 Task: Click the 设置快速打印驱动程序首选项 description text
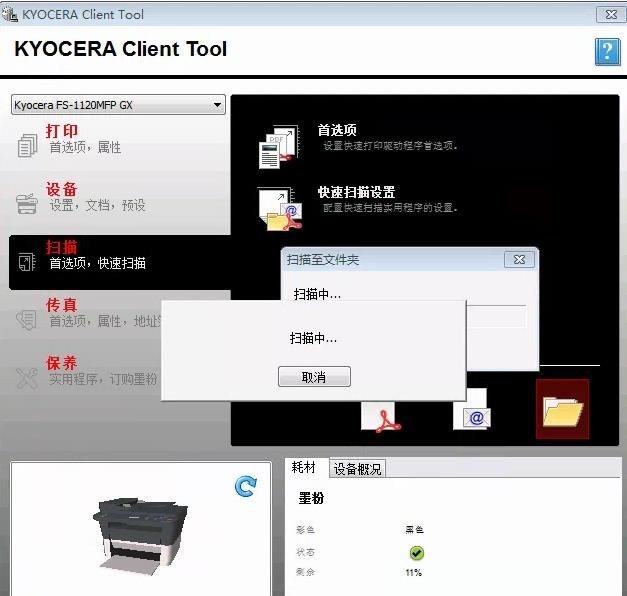[390, 146]
